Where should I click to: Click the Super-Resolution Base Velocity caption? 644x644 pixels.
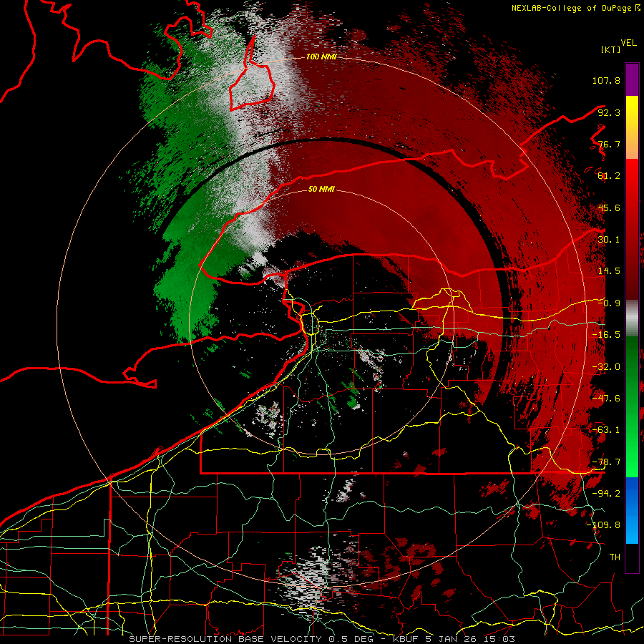pos(322,639)
